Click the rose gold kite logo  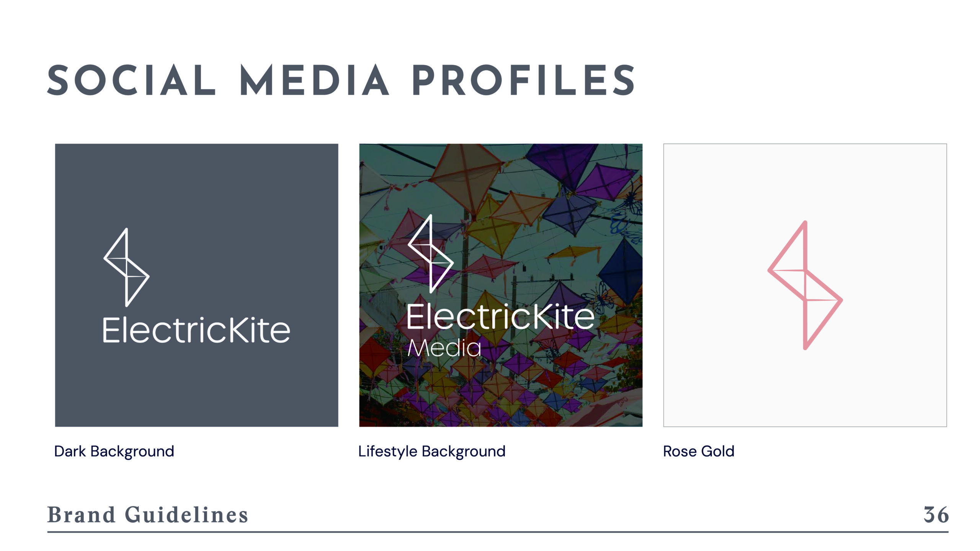[805, 285]
